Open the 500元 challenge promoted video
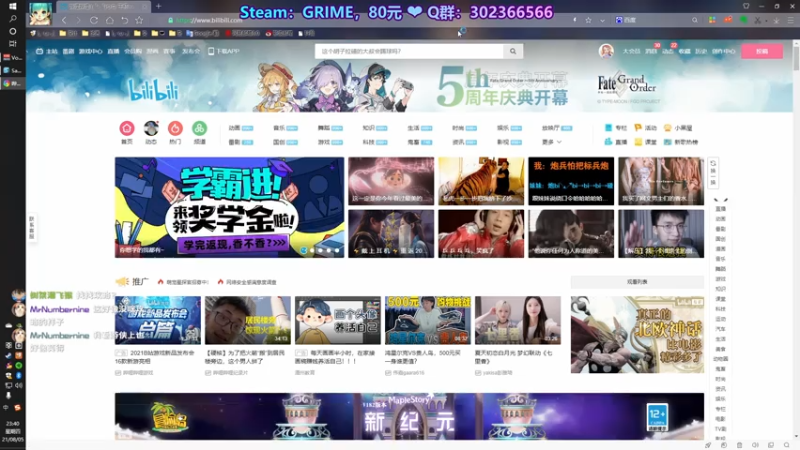Screen dimensions: 800x450 428,320
